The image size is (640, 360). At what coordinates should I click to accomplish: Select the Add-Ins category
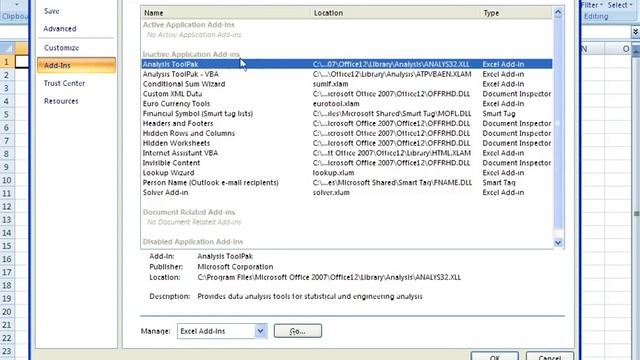pyautogui.click(x=76, y=65)
